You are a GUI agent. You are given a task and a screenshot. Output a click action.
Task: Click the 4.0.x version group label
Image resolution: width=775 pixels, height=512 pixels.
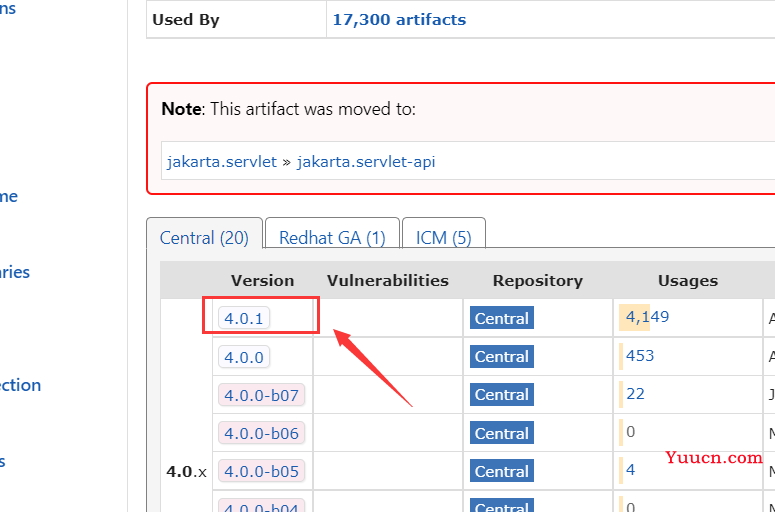(186, 471)
